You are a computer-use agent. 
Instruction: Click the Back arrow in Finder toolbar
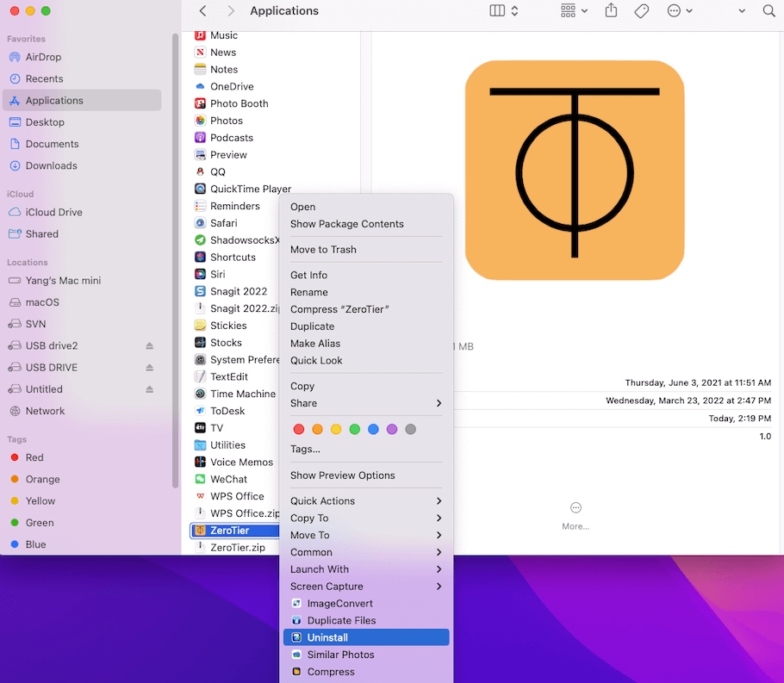[x=203, y=11]
